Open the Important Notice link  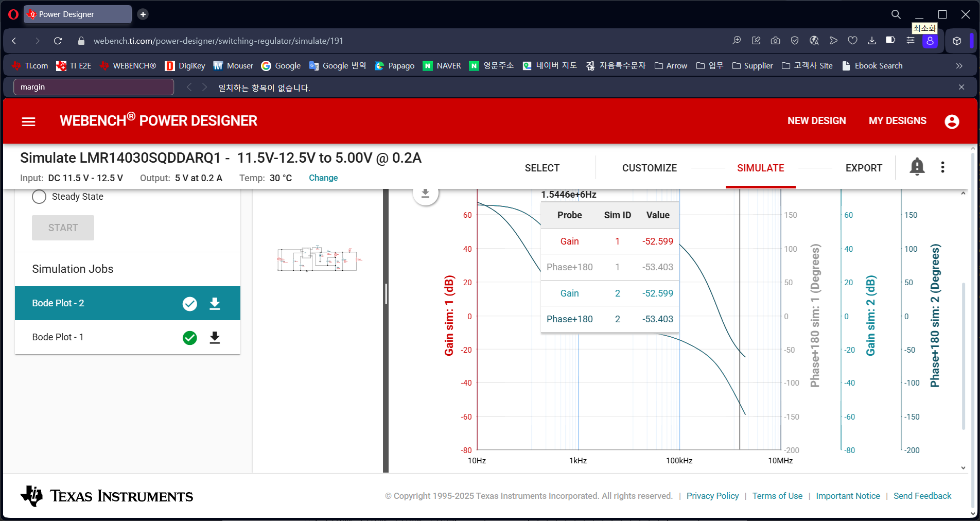pos(848,496)
